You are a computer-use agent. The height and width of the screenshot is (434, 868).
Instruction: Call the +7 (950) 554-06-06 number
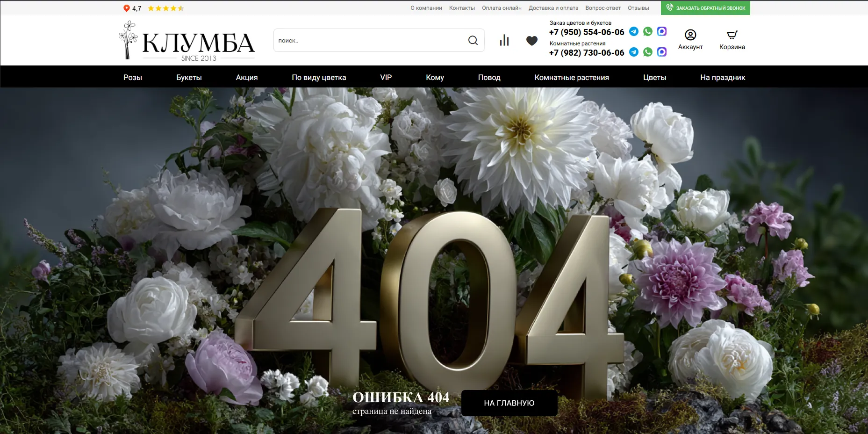[x=587, y=32]
